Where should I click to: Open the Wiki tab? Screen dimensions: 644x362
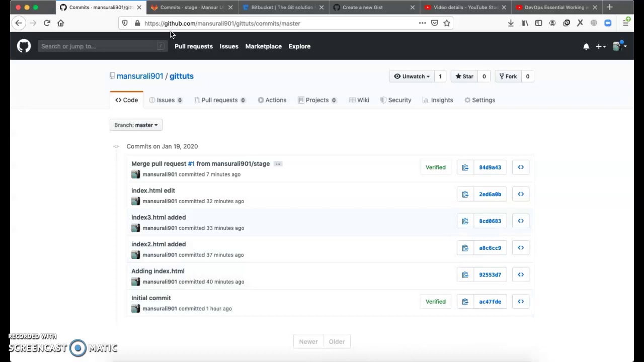pyautogui.click(x=359, y=100)
